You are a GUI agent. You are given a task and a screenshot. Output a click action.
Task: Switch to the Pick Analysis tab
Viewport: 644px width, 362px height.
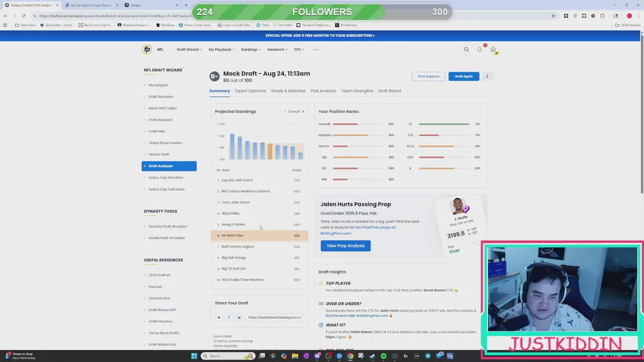(x=323, y=91)
